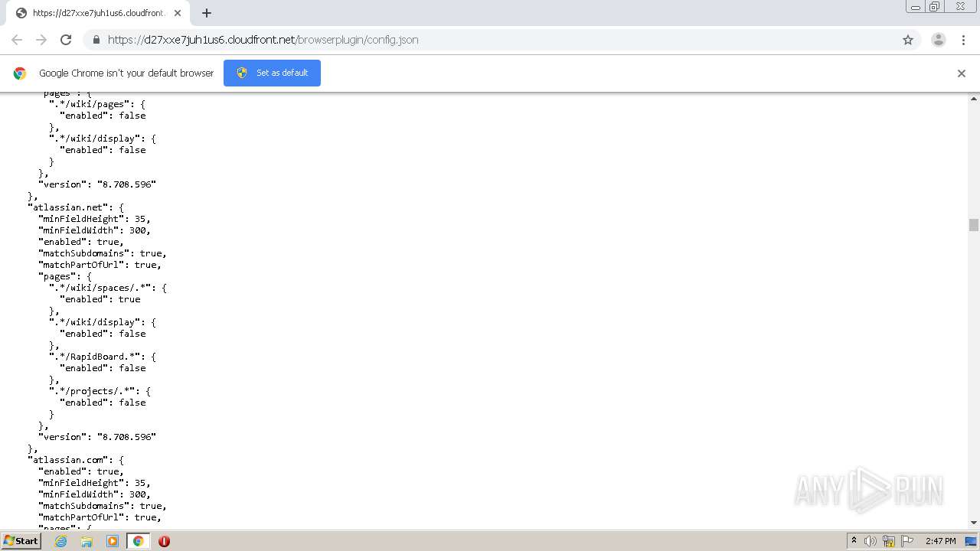
Task: Reload the config.json page
Action: tap(66, 40)
